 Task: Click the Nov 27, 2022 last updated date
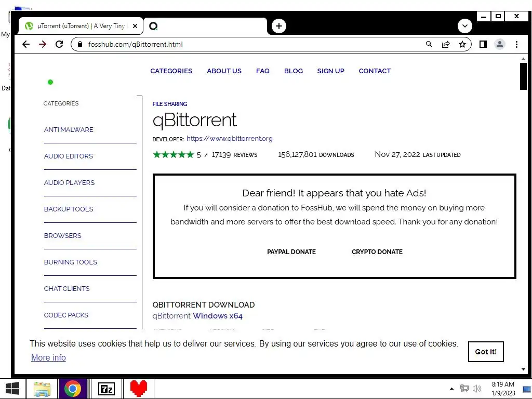(418, 155)
